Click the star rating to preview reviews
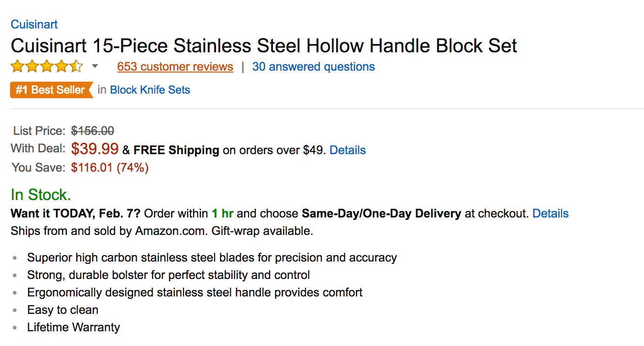Viewport: 644px width, 346px height. (x=46, y=67)
